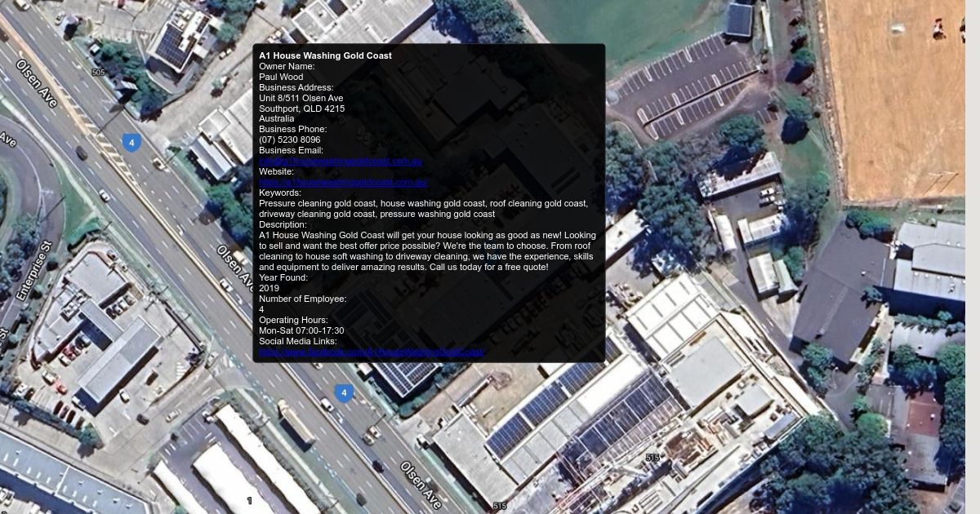Click the phone number (07) 5230 8096
The width and height of the screenshot is (980, 514).
tap(289, 140)
